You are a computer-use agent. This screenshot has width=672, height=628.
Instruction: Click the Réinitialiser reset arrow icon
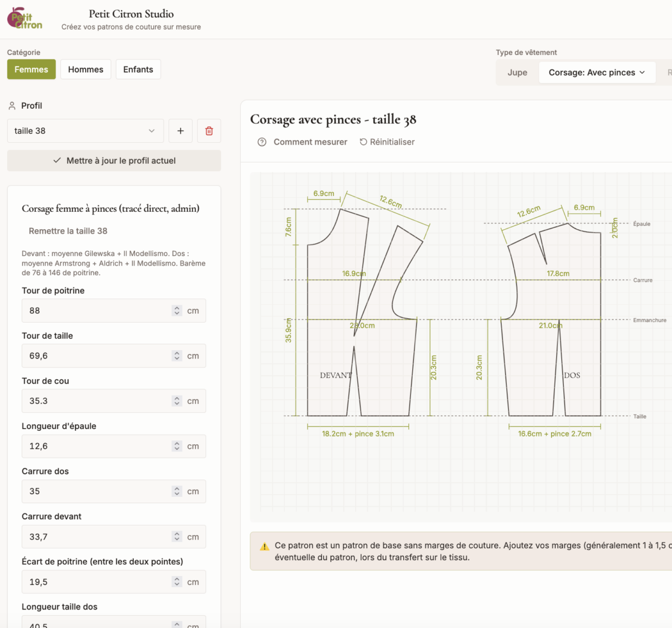pos(363,142)
